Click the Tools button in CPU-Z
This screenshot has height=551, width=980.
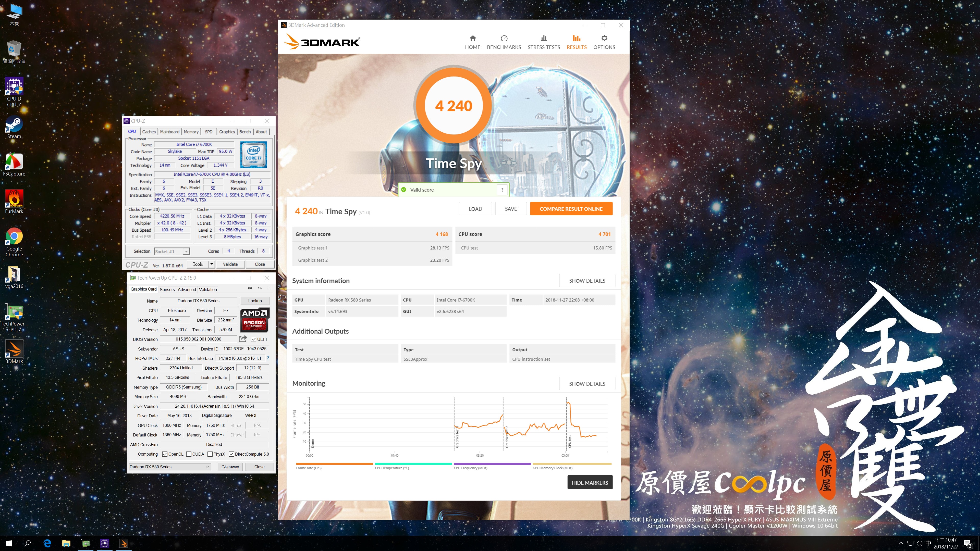pos(198,264)
